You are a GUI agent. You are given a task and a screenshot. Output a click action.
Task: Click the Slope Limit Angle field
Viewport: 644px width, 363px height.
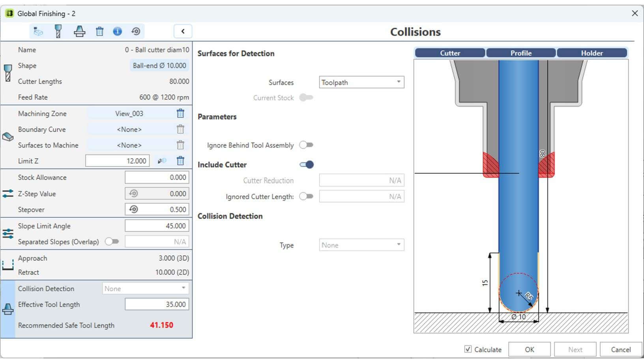[157, 226]
